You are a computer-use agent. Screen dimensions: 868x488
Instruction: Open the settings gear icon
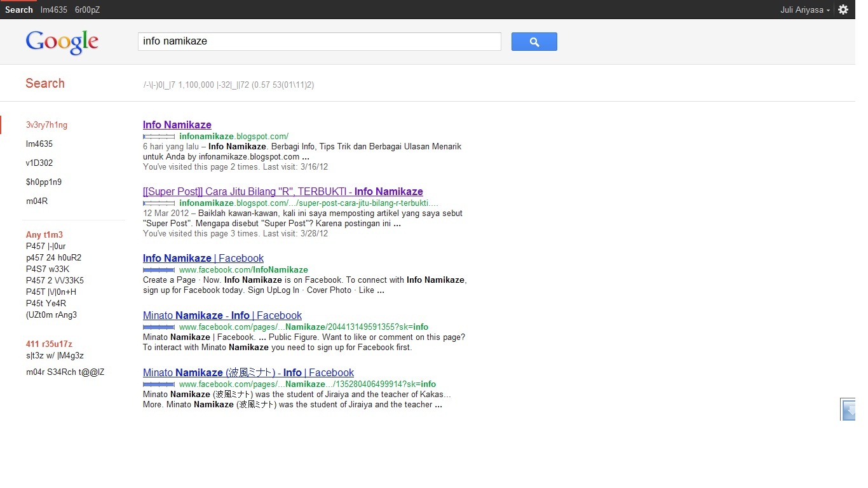(843, 10)
